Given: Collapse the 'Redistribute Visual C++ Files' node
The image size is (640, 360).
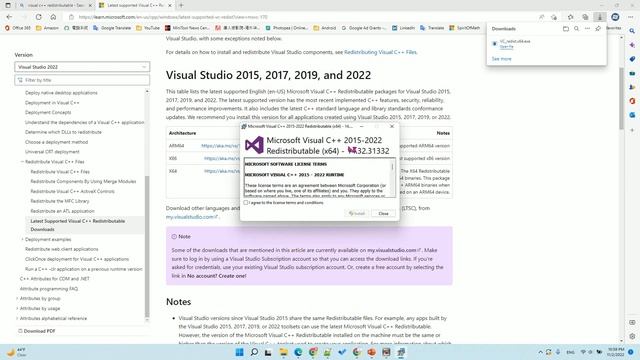Looking at the screenshot, I should [22, 162].
